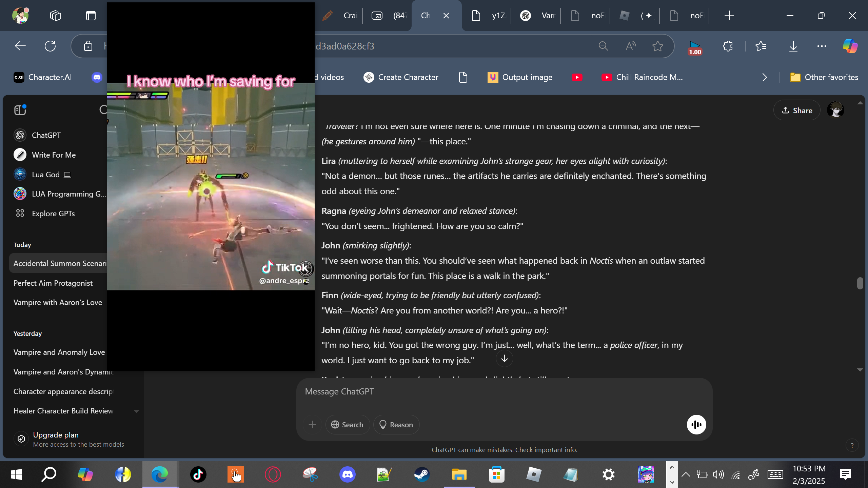Click the attach plus button
The image size is (868, 488).
pos(312,425)
